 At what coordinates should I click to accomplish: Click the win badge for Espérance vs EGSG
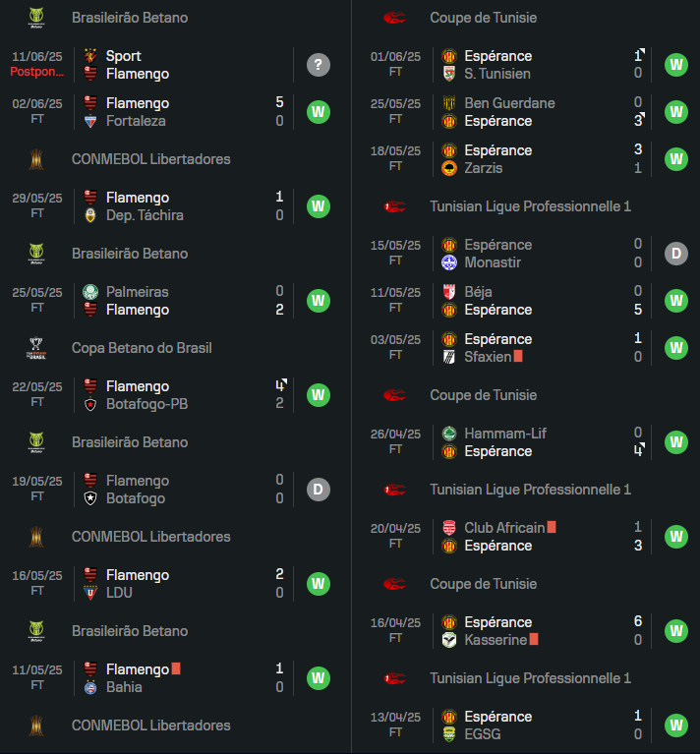coord(676,725)
